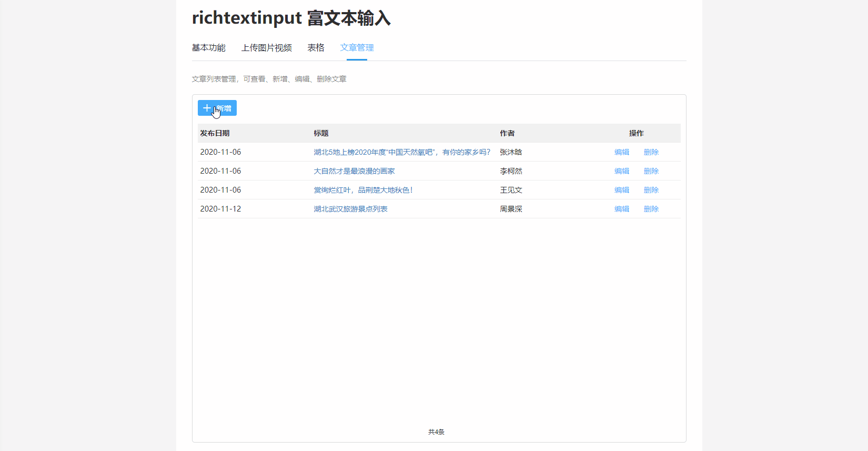The height and width of the screenshot is (451, 868).
Task: Open article 大自然才是最浪漫的画家
Action: coord(354,171)
